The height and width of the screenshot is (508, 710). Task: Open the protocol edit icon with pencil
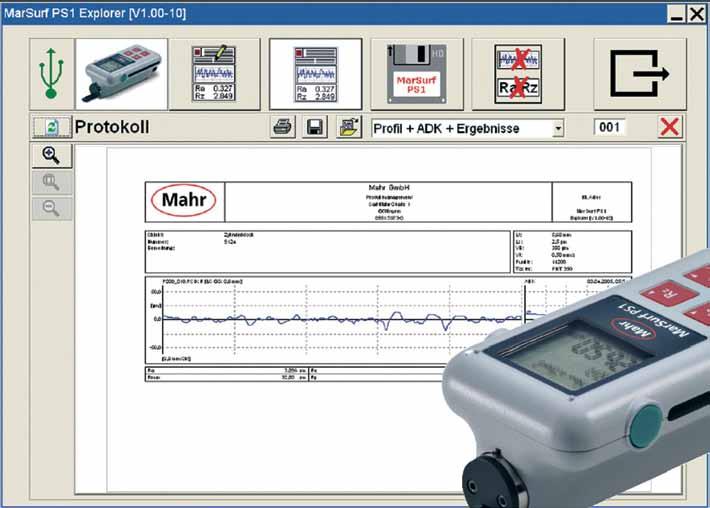click(x=214, y=74)
